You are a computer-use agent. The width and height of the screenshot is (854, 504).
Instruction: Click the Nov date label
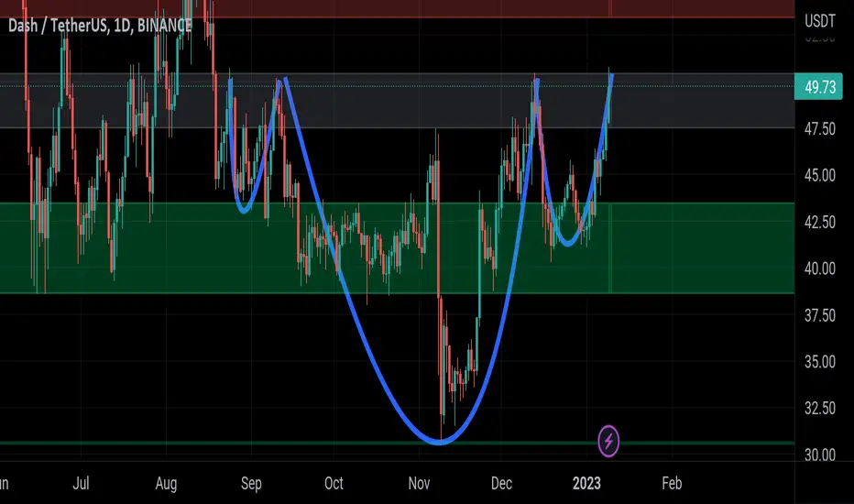(419, 483)
